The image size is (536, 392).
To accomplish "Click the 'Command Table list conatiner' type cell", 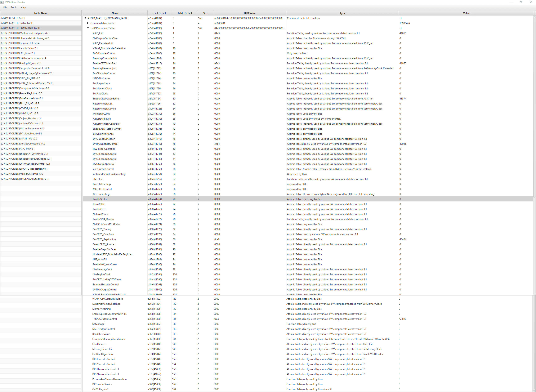I will pyautogui.click(x=342, y=18).
